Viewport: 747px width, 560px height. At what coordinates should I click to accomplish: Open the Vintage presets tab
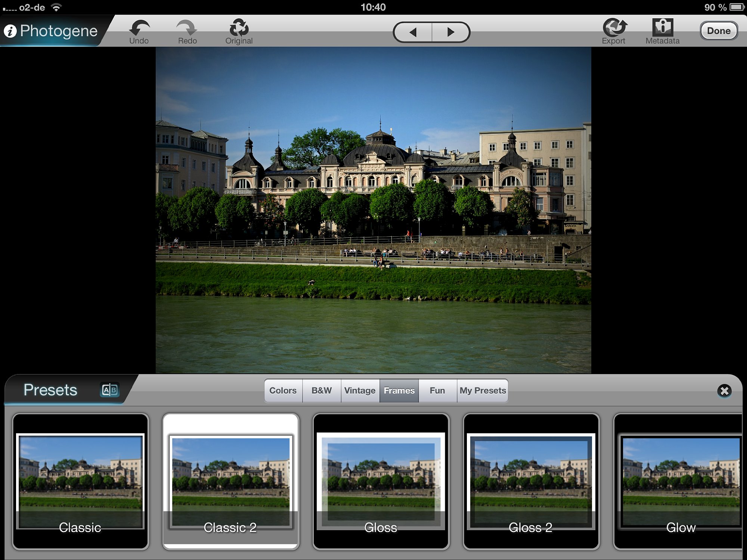(x=360, y=391)
